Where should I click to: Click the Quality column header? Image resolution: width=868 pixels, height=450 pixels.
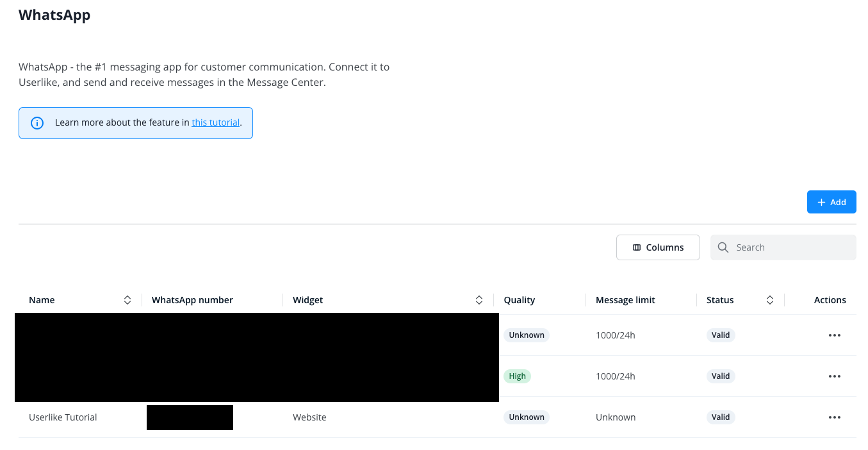pos(519,300)
